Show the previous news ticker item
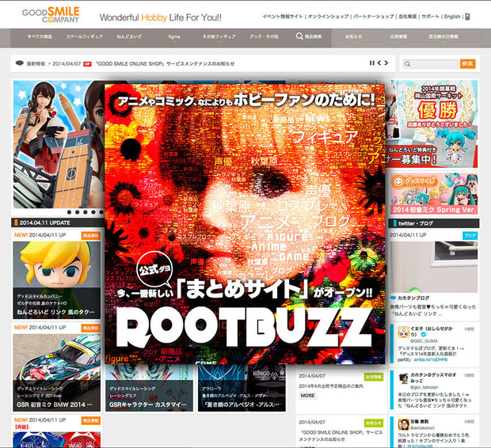Screen dimensions: 491x448 click(380, 63)
